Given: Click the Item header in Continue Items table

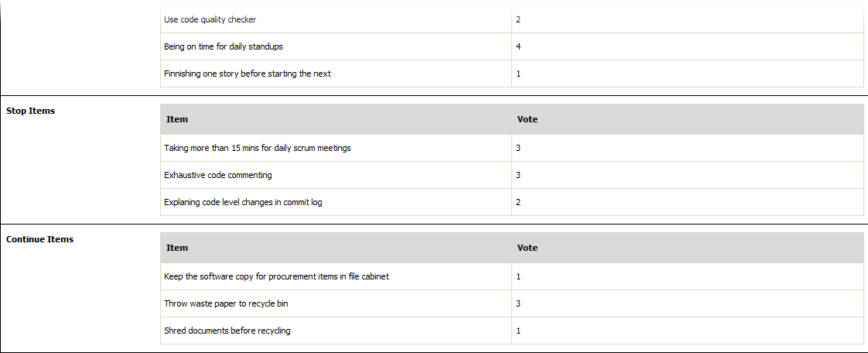Looking at the screenshot, I should 176,248.
